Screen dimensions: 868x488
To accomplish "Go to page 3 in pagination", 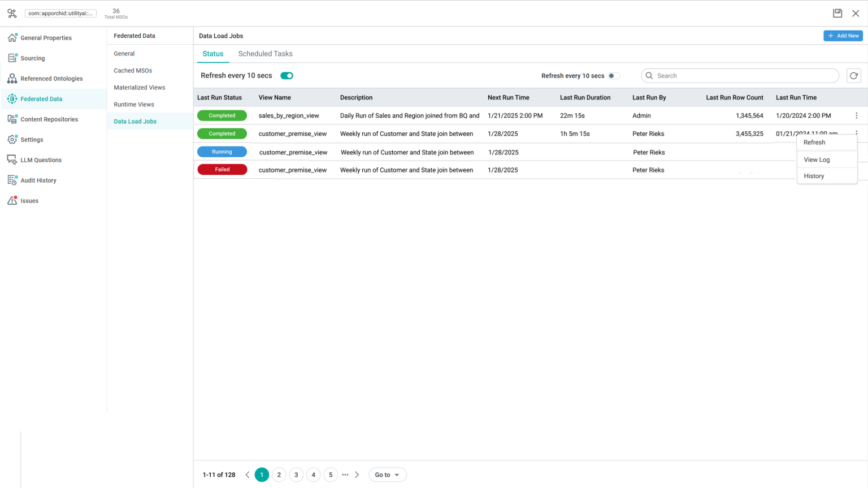I will click(x=296, y=475).
